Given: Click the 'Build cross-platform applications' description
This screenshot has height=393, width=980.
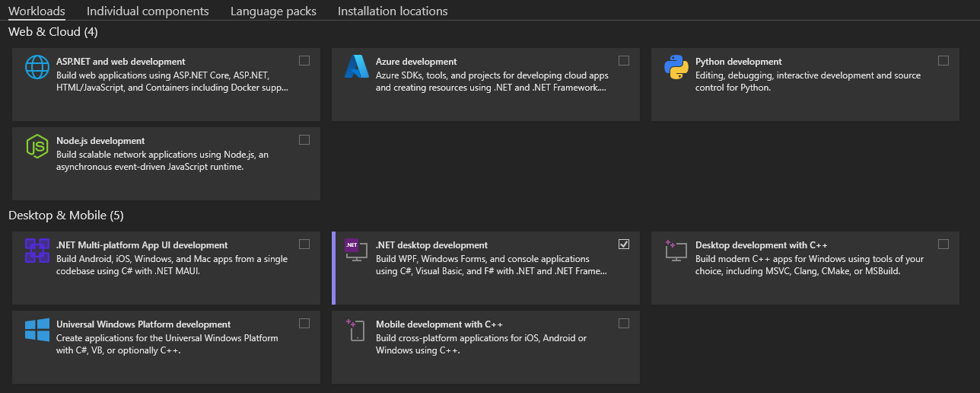Looking at the screenshot, I should click(482, 344).
